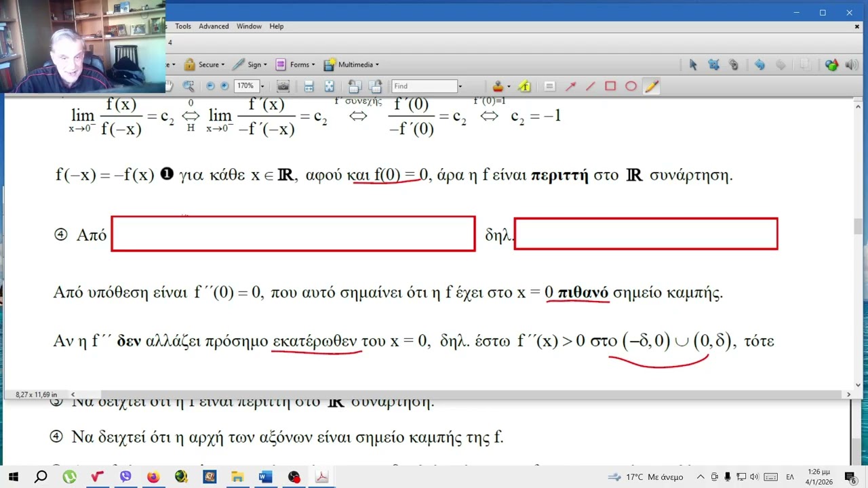The width and height of the screenshot is (868, 488).
Task: Click the blue Undo arrow
Action: coord(759,64)
